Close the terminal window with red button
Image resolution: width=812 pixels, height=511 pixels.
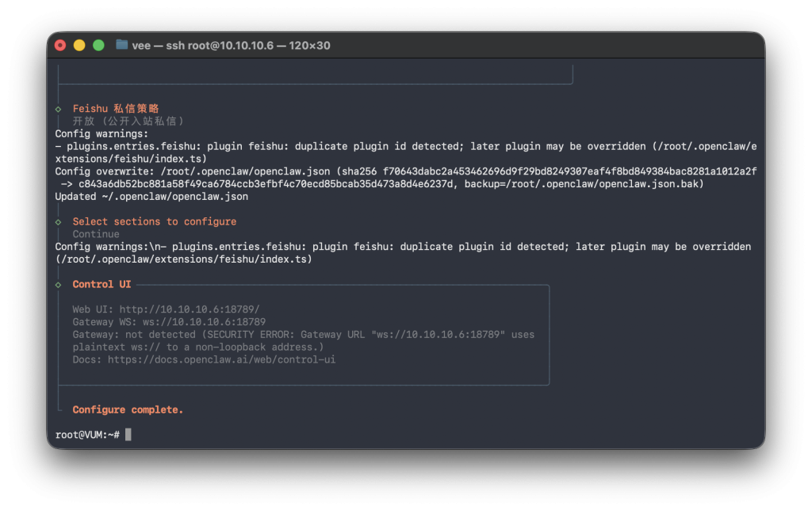(60, 45)
